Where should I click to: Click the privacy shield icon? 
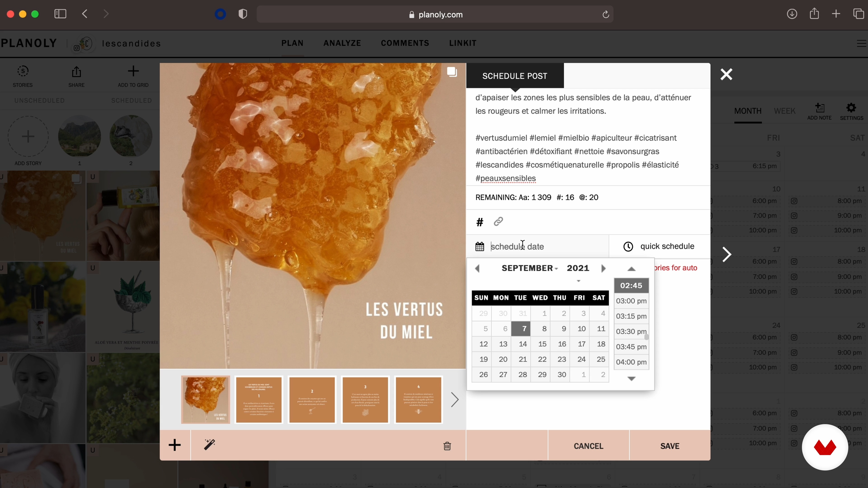(243, 14)
